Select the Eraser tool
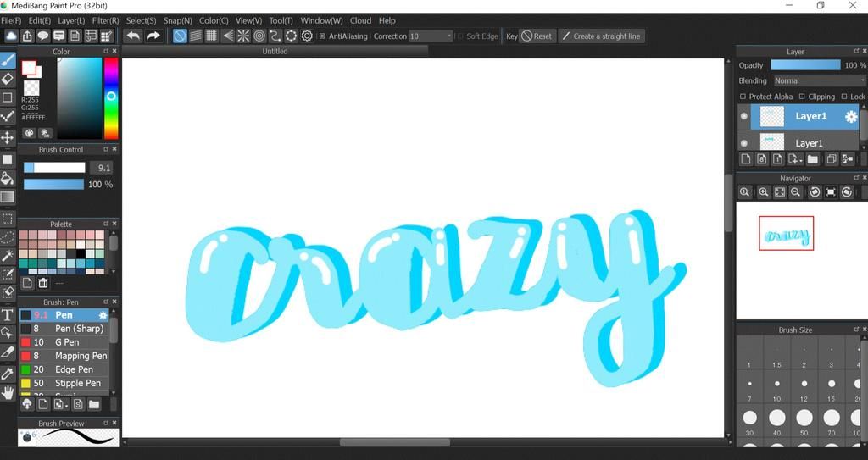 tap(7, 79)
